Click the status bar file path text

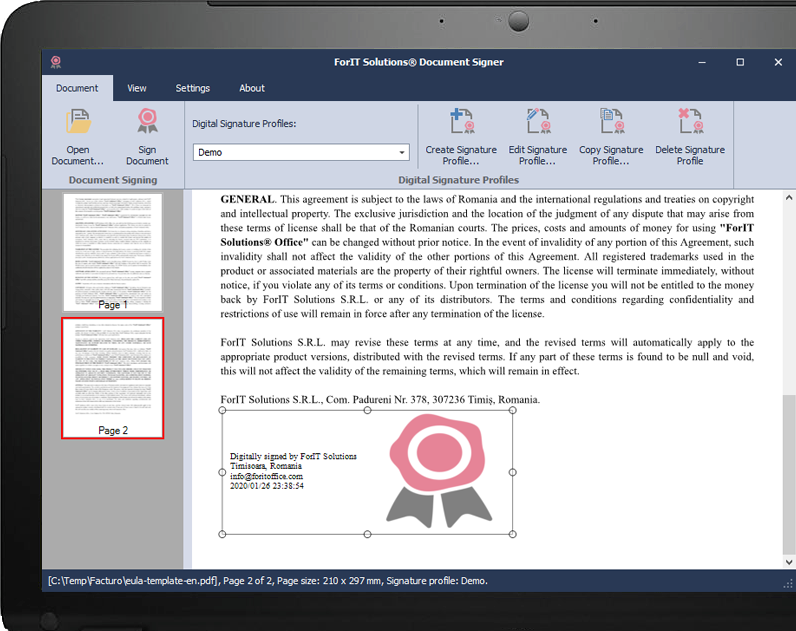(133, 581)
